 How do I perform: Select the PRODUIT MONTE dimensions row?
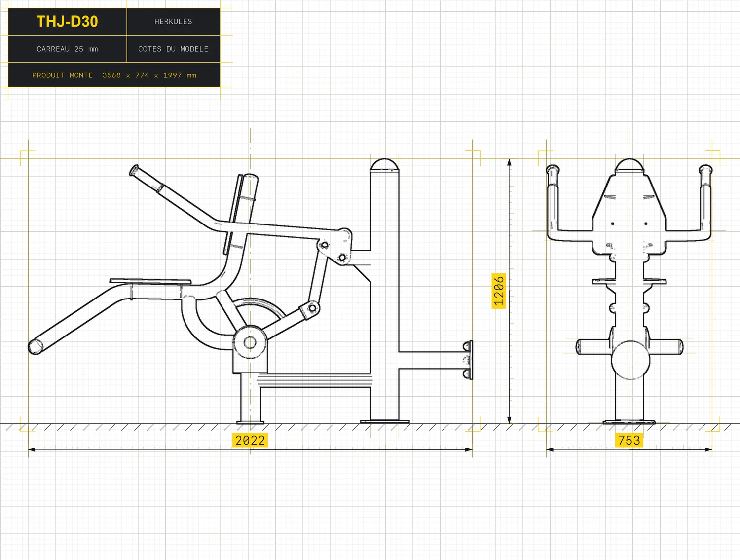tap(114, 75)
